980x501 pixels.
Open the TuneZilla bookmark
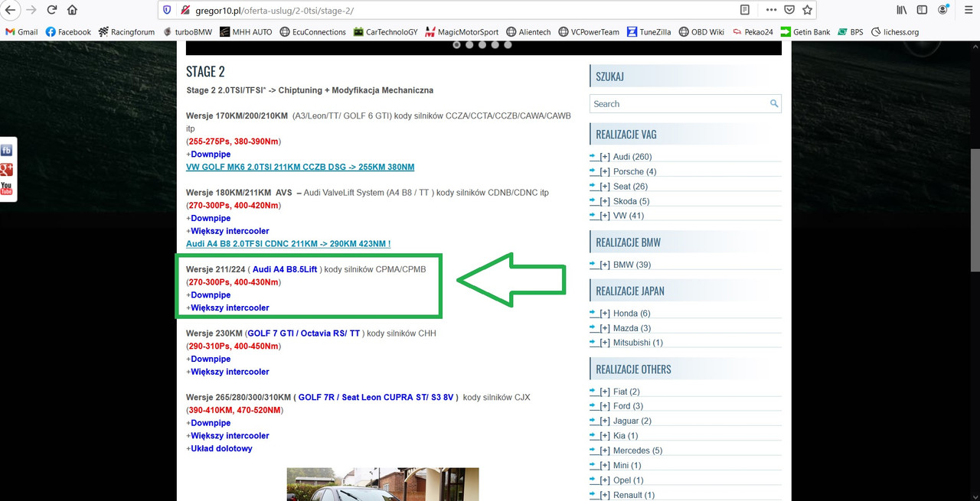tap(648, 32)
